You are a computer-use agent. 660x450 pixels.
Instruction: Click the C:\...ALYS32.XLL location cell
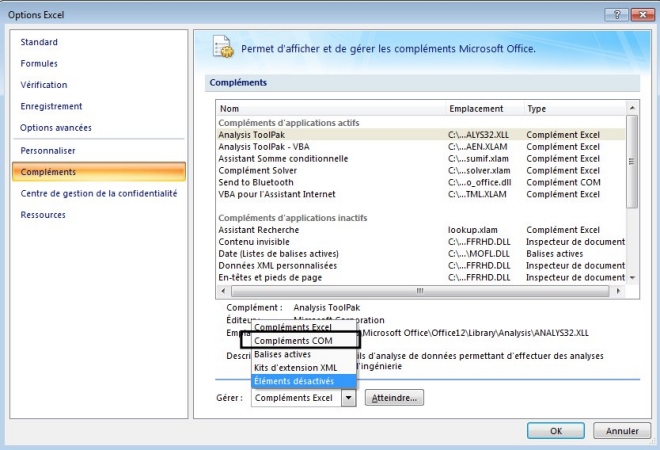pyautogui.click(x=478, y=135)
